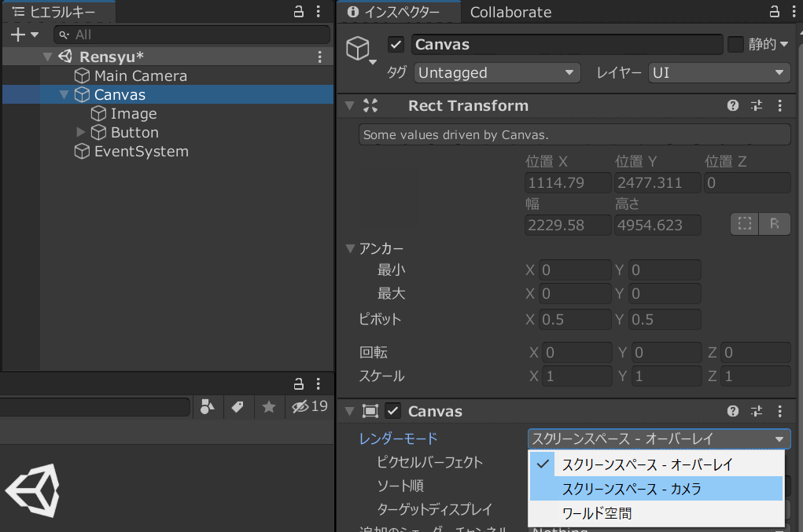This screenshot has height=532, width=803.
Task: Select Main Camera in the hierarchy
Action: 140,75
